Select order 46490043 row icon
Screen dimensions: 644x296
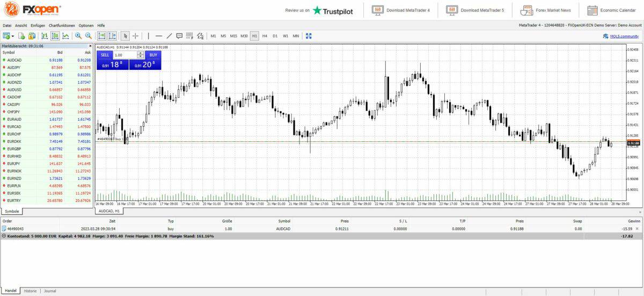(4, 229)
